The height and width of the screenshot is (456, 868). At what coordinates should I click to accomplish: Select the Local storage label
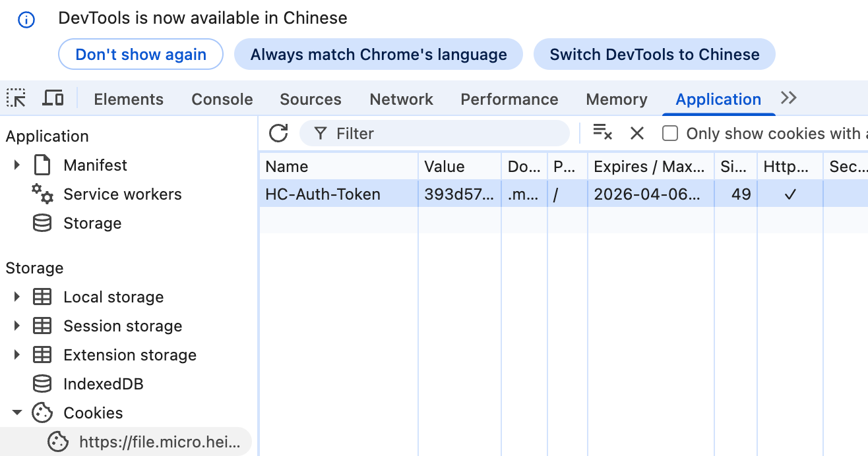coord(113,297)
